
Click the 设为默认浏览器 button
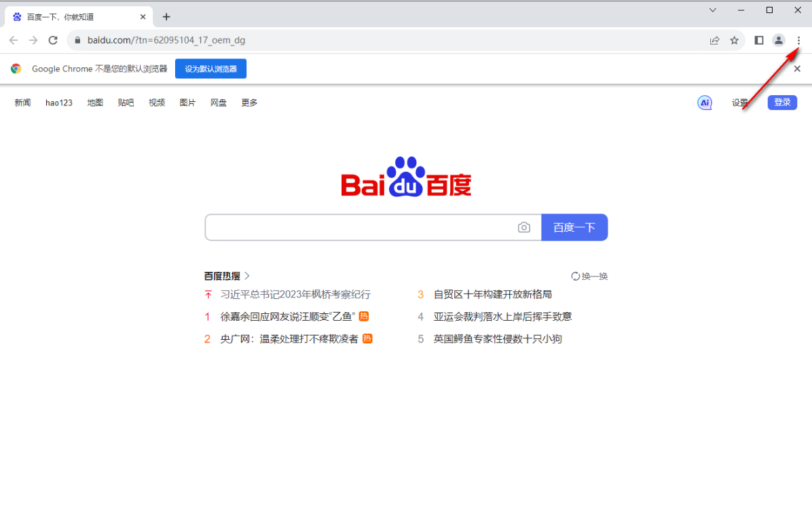click(210, 68)
